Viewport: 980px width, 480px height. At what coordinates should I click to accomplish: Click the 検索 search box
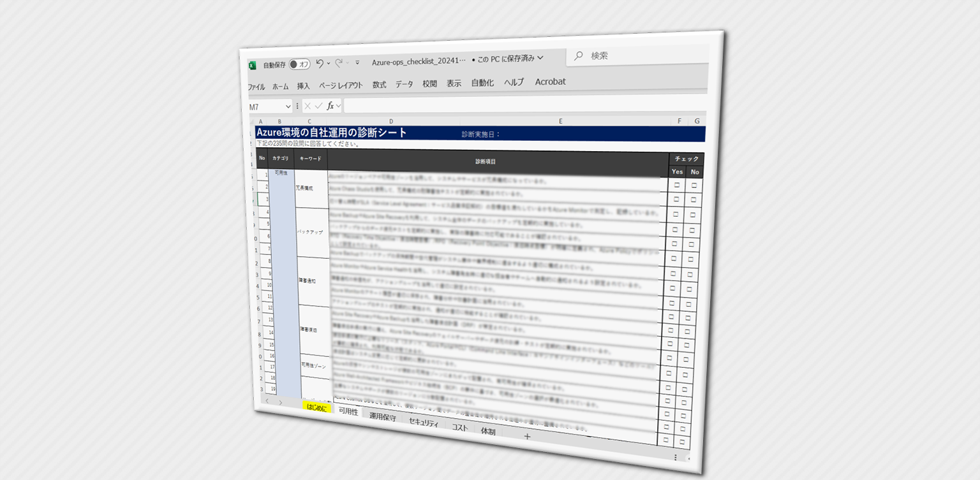click(637, 55)
